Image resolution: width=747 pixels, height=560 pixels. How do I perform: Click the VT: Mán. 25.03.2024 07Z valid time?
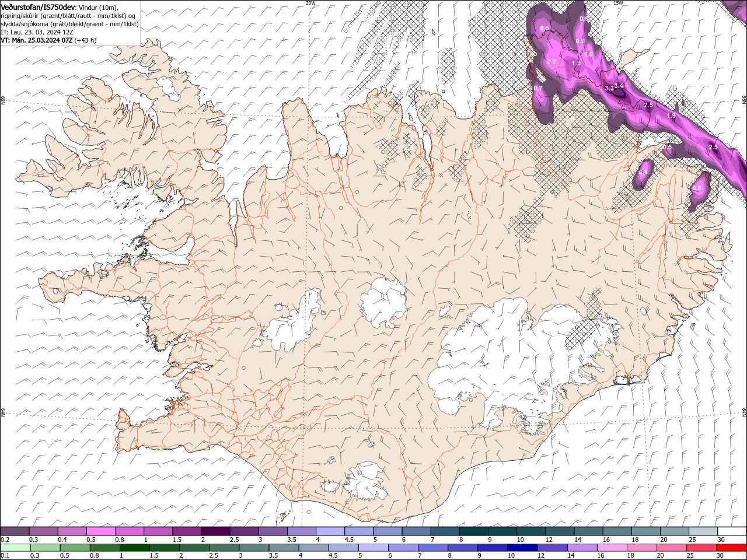36,40
